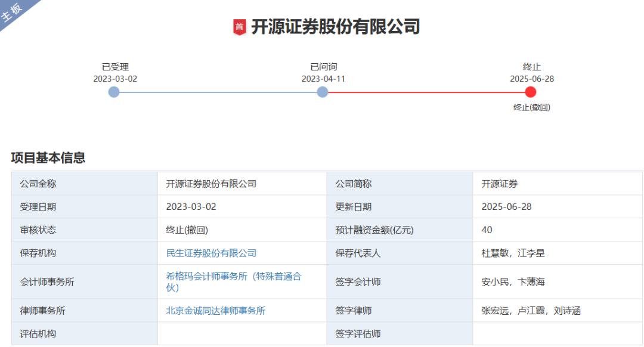Click the red 首 badge icon beside the title
The width and height of the screenshot is (644, 347).
[240, 27]
